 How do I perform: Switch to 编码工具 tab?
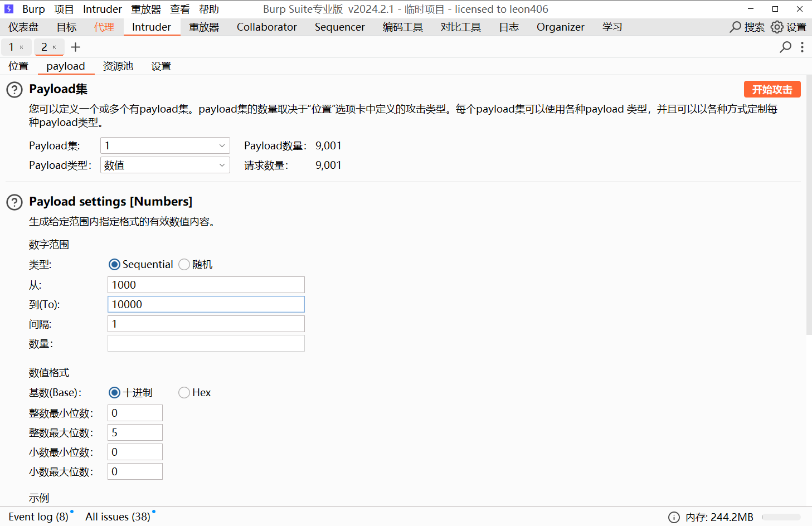tap(403, 27)
